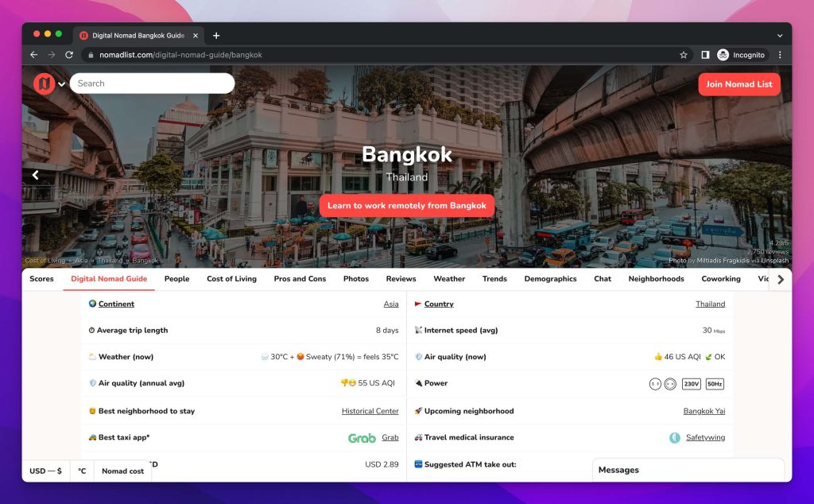814x504 pixels.
Task: Click the ATM icon beside Suggested ATM take out
Action: (418, 464)
